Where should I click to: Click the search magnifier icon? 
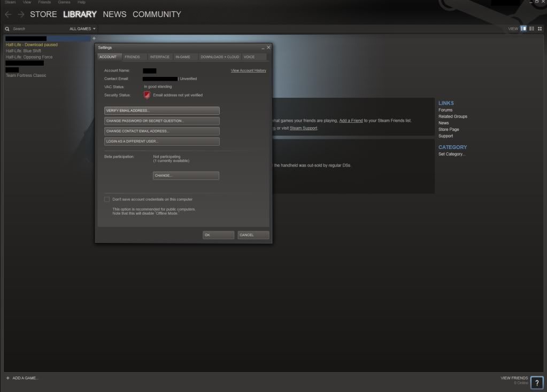point(7,29)
